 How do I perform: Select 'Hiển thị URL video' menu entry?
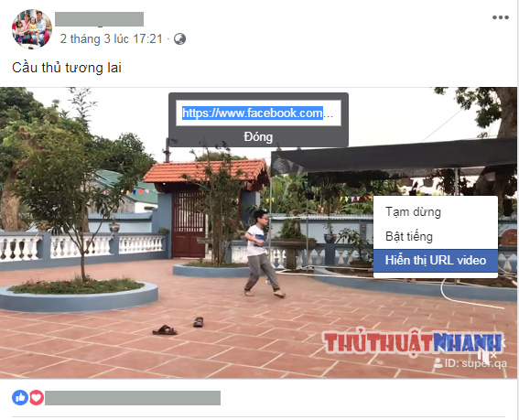436,261
